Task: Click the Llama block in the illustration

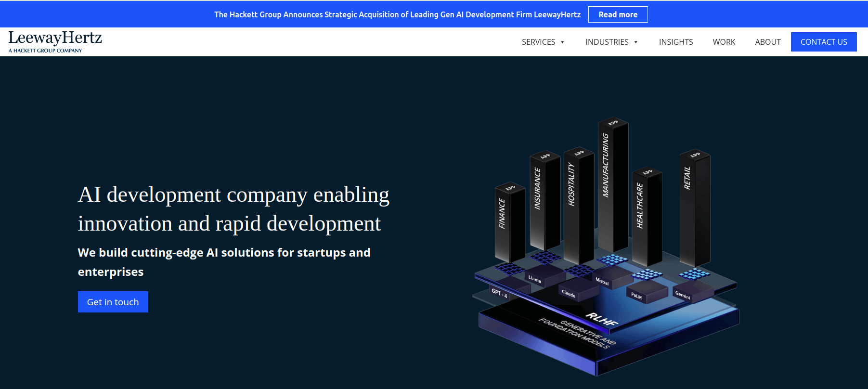Action: 544,275
